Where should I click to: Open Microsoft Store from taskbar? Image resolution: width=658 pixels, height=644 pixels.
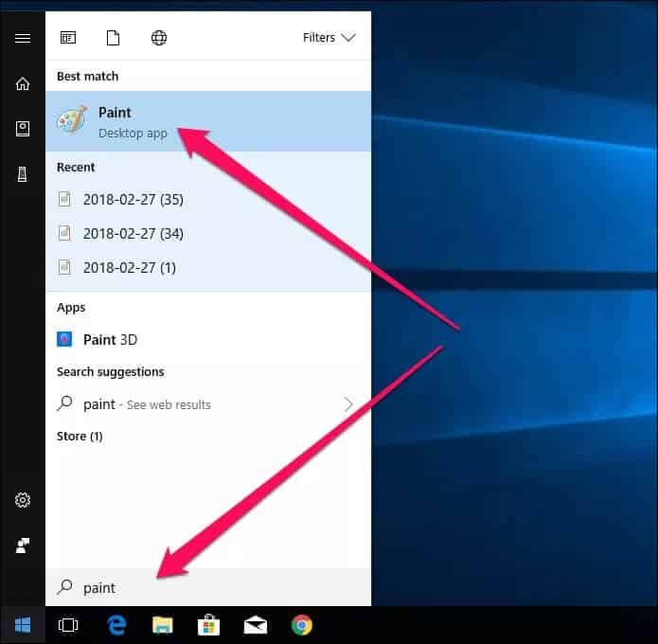(x=208, y=625)
